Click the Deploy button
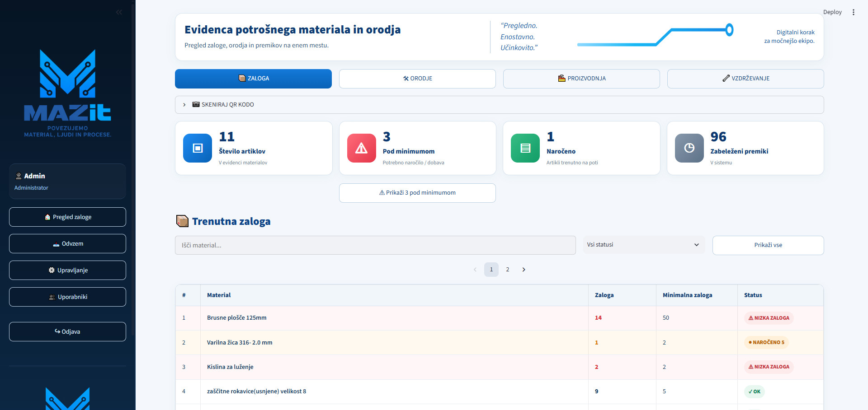 click(832, 12)
